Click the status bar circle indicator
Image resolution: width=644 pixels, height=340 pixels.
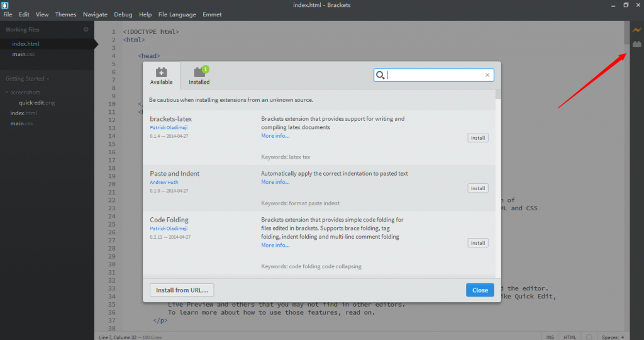(x=589, y=337)
